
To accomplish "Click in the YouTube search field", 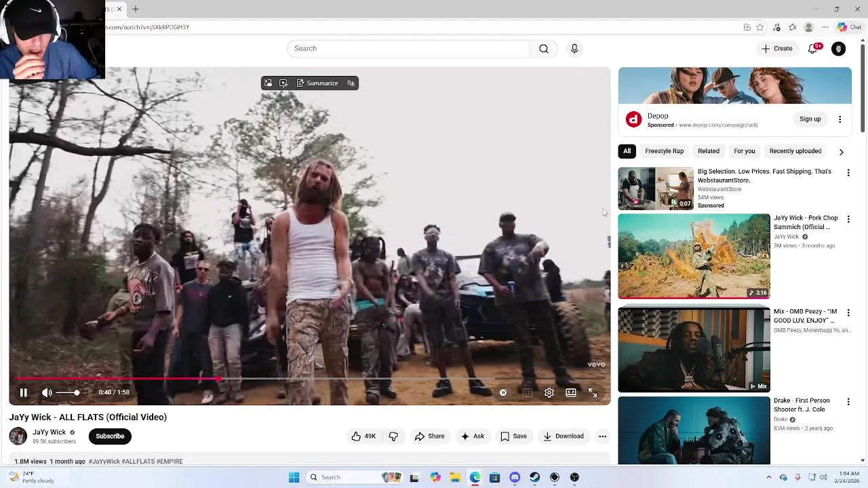I will [408, 49].
